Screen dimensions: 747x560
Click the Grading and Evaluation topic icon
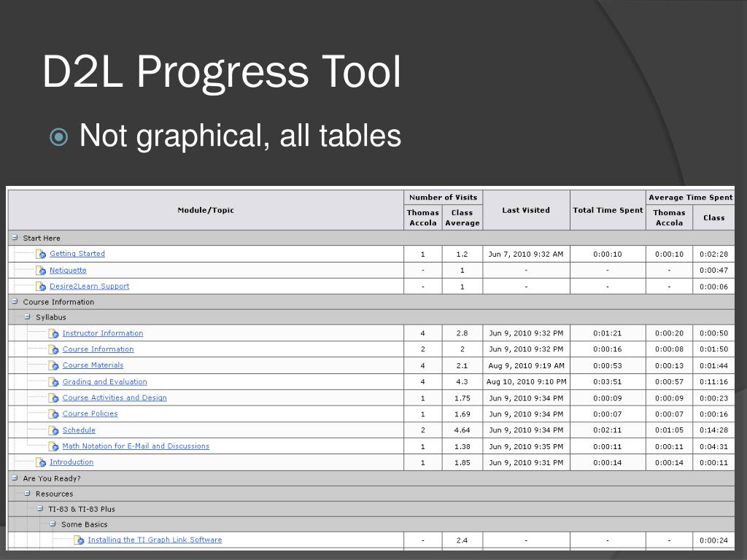[x=54, y=382]
